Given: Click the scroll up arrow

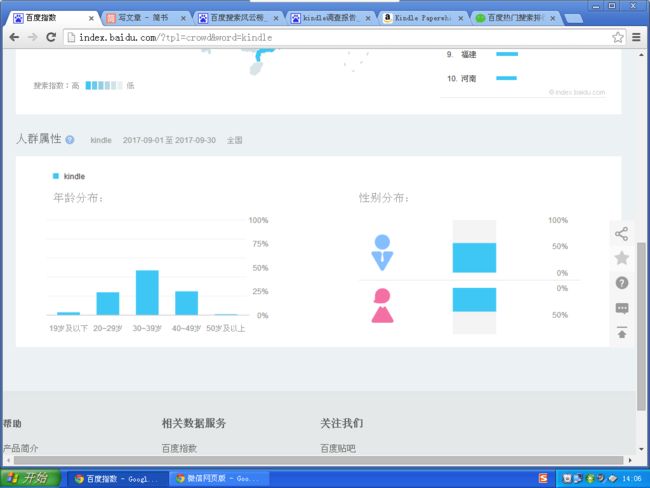Looking at the screenshot, I should pos(641,54).
